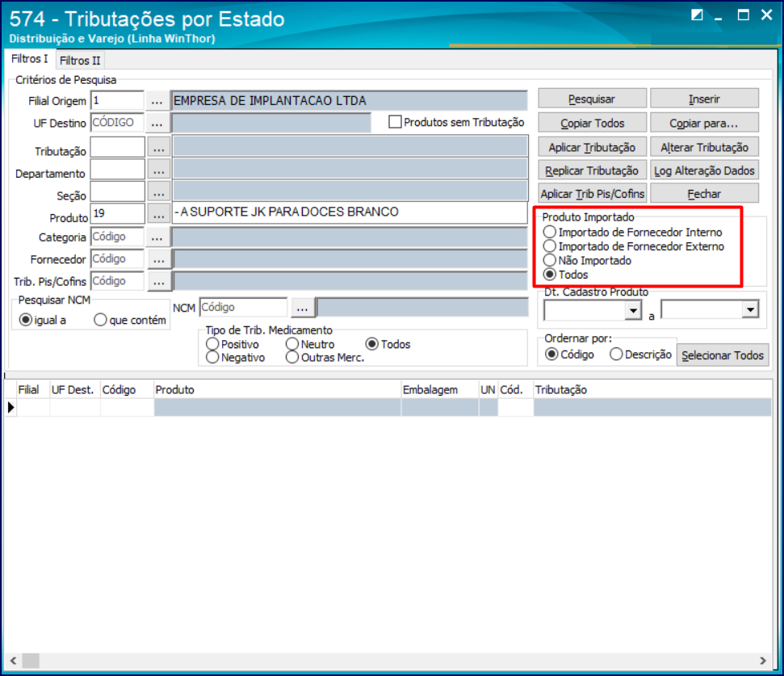Focus the Tributação code field

click(118, 148)
